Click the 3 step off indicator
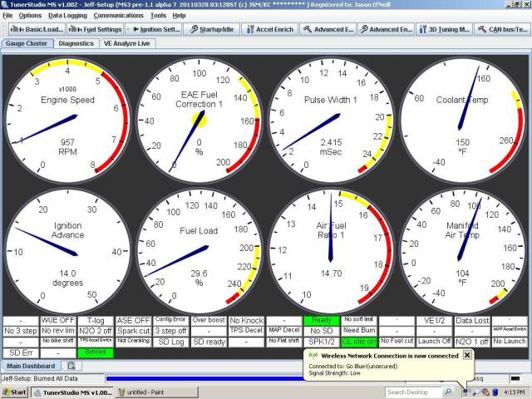This screenshot has width=532, height=399. pos(170,331)
